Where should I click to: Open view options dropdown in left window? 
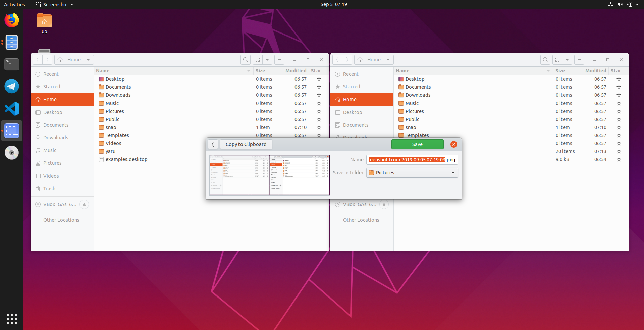(x=267, y=60)
